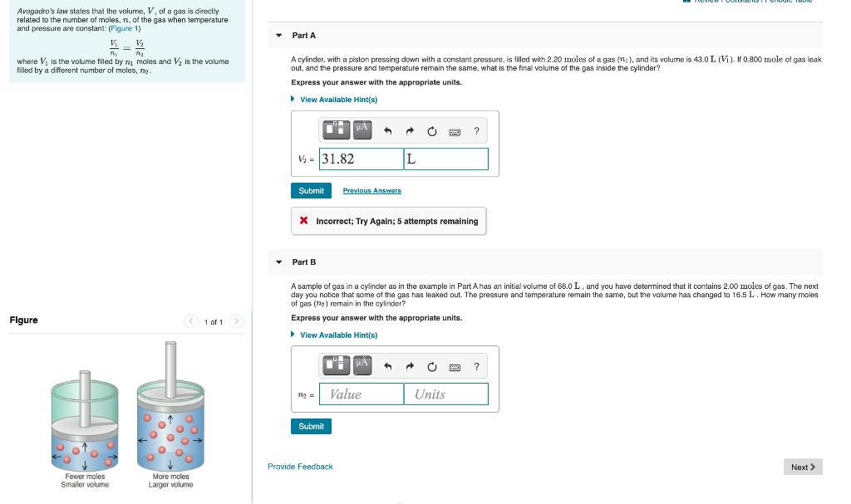Go to the next figure arrow
The image size is (851, 504).
237,321
